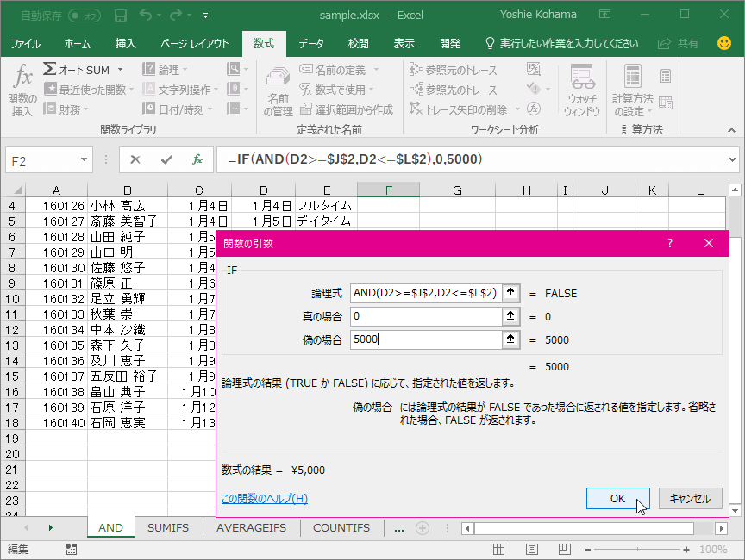Image resolution: width=745 pixels, height=560 pixels.
Task: Collapse dialog for 偽の場合 range selector
Action: tap(510, 339)
